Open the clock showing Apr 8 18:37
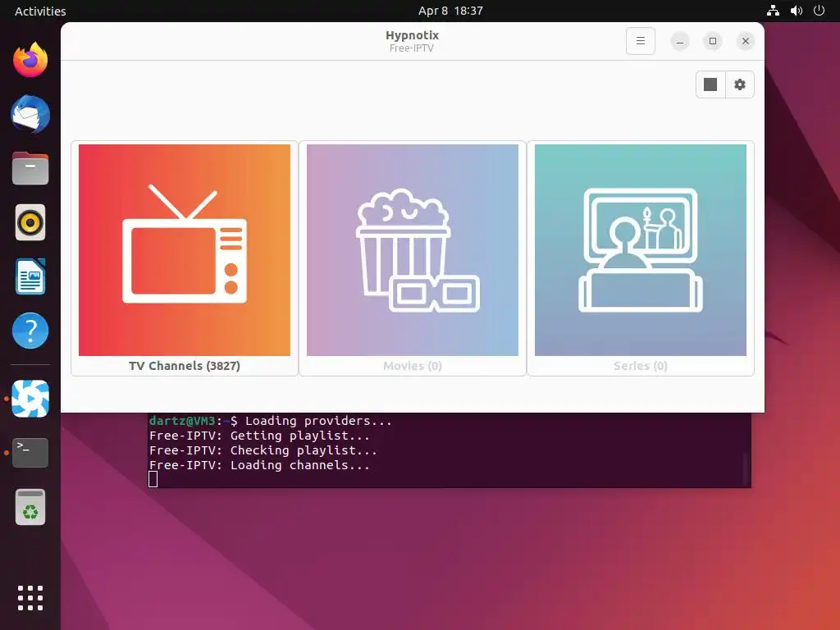840x630 pixels. click(450, 11)
